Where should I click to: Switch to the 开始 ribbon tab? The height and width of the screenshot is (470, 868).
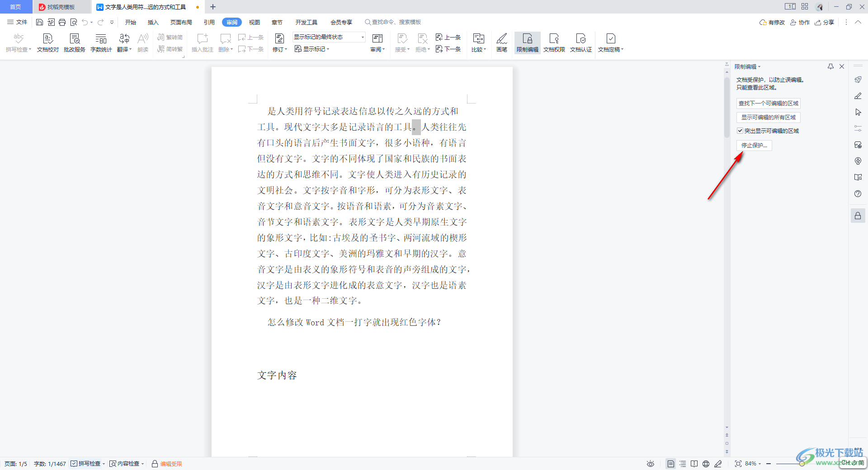(131, 22)
